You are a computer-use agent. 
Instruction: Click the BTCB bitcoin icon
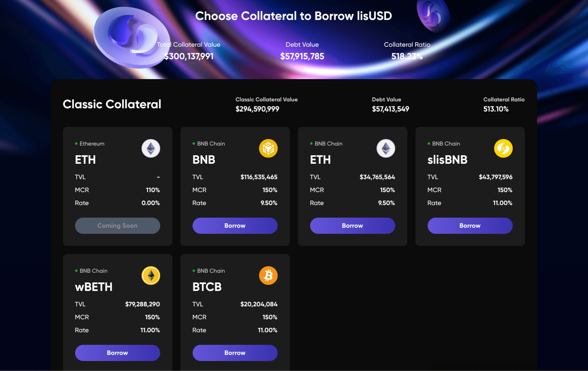coord(268,275)
